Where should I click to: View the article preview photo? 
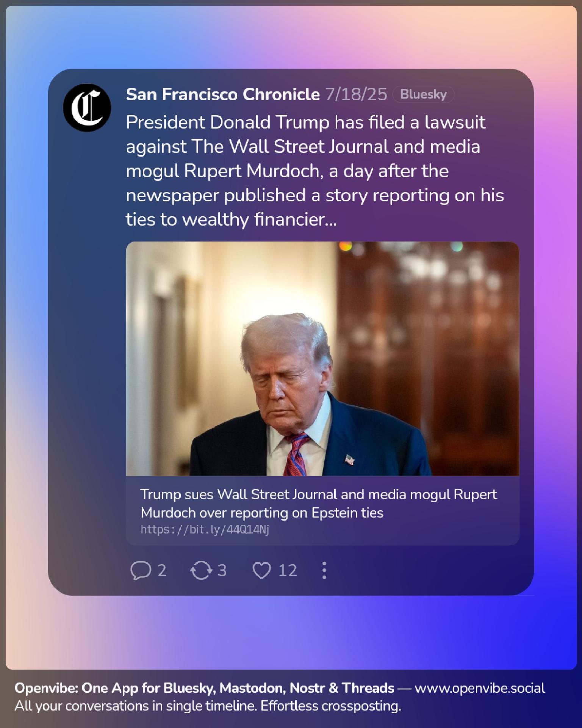[322, 359]
